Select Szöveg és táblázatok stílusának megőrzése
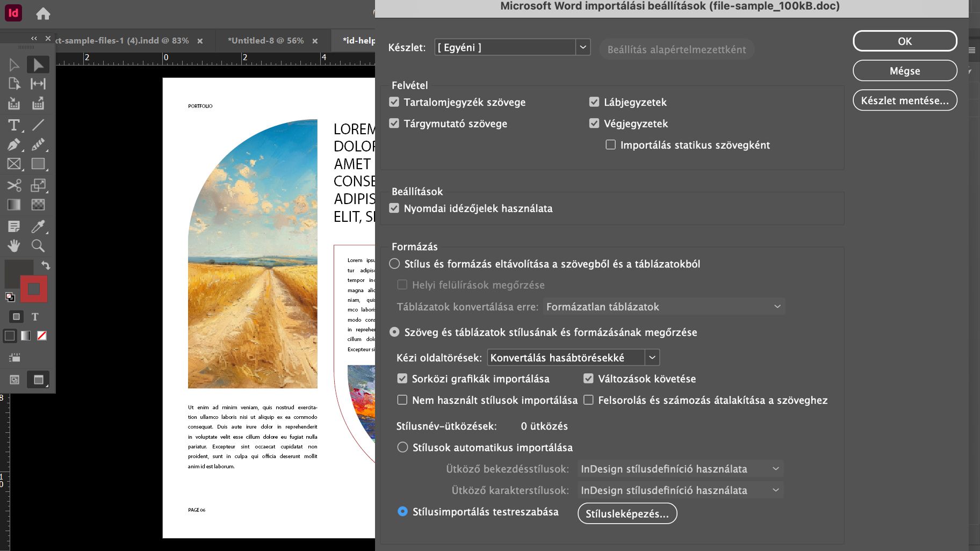 coord(395,332)
